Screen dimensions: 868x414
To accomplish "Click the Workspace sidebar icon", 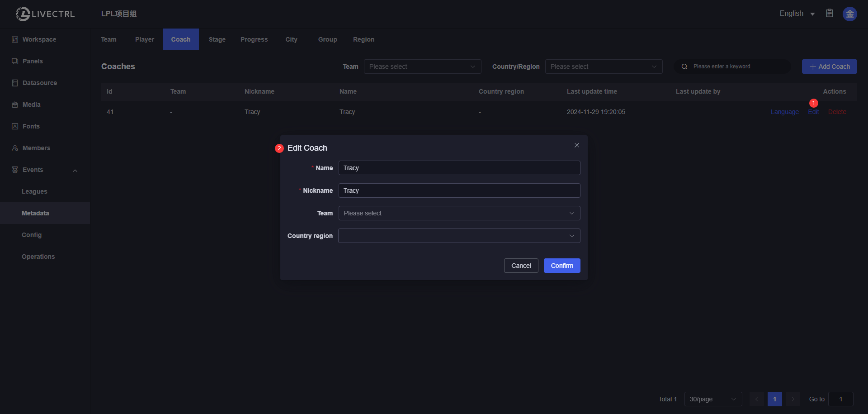I will pos(15,39).
